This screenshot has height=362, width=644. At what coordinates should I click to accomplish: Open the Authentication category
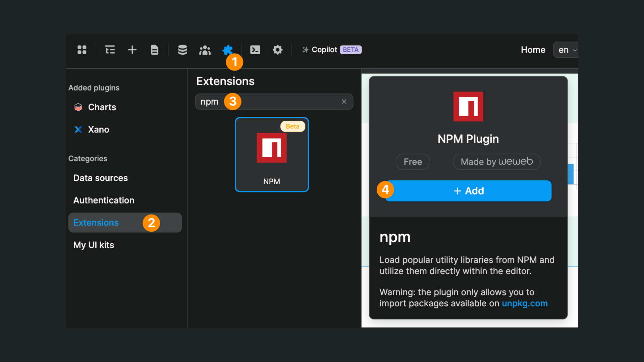tap(104, 200)
